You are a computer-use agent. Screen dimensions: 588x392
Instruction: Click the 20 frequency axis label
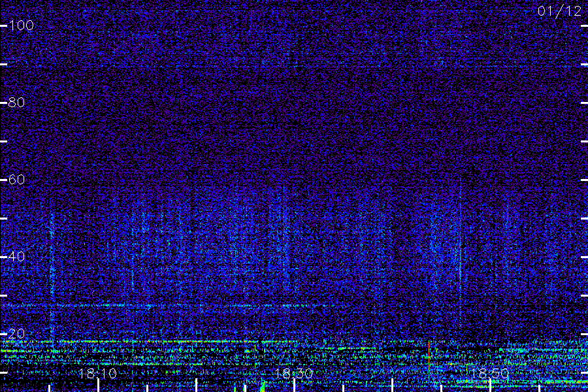coord(16,333)
